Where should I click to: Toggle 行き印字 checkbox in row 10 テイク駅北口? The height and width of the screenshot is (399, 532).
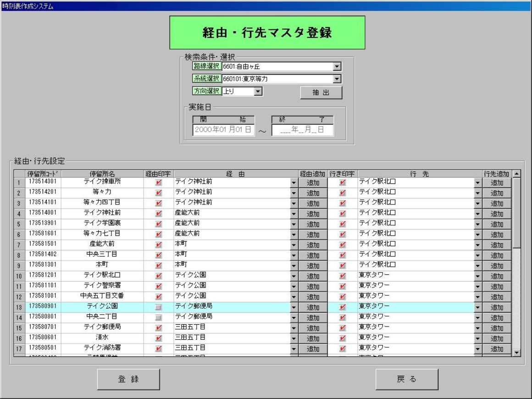pyautogui.click(x=342, y=276)
